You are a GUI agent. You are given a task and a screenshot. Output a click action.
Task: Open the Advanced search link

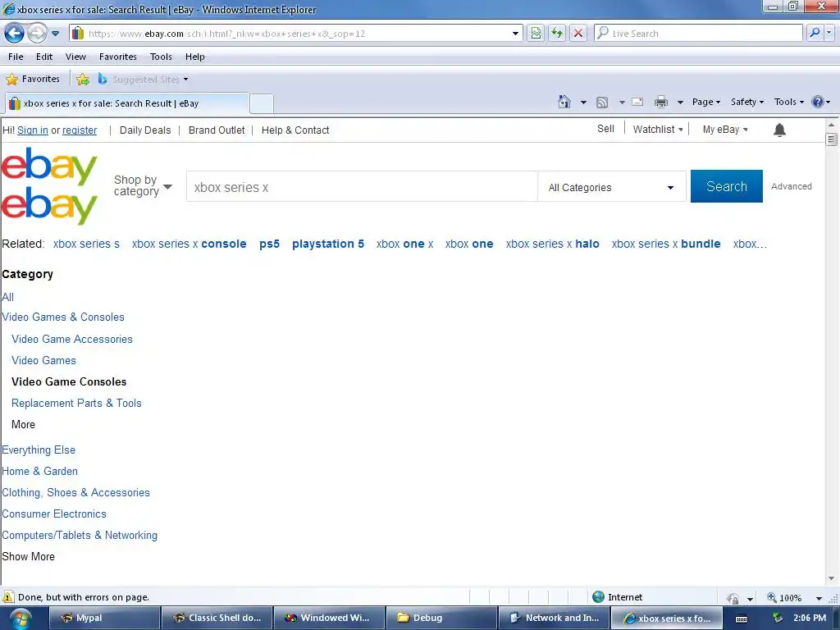point(792,186)
